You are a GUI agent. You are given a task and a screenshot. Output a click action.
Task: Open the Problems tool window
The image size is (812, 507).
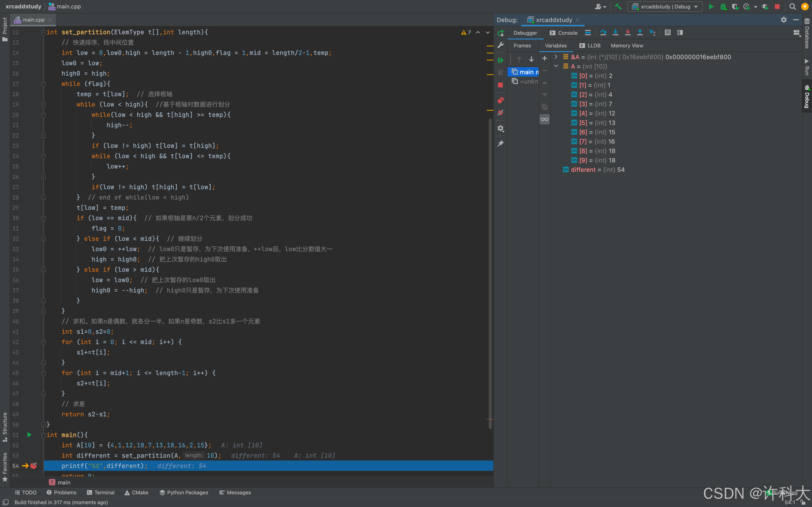[x=62, y=492]
